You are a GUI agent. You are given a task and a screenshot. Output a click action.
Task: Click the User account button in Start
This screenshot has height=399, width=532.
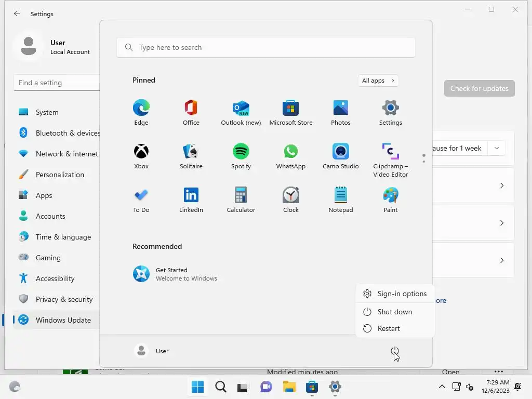click(151, 351)
